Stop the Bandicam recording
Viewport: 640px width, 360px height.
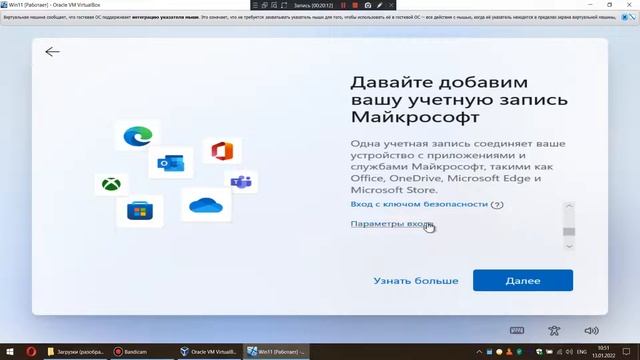pyautogui.click(x=355, y=5)
